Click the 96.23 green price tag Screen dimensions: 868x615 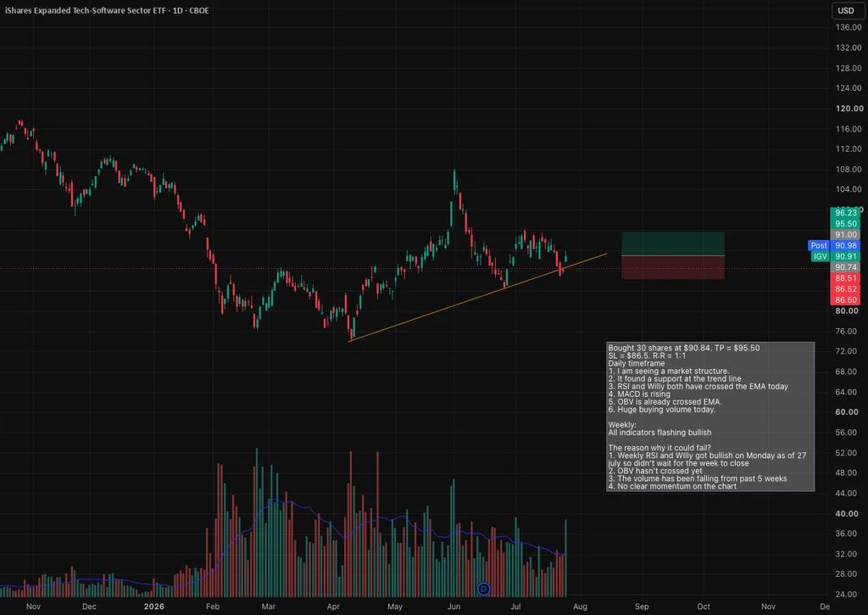(x=845, y=213)
